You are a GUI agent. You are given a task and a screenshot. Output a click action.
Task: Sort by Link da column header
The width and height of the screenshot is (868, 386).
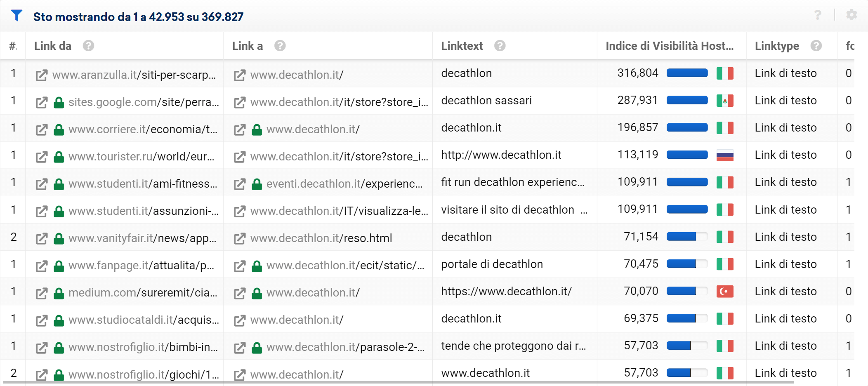pos(53,46)
